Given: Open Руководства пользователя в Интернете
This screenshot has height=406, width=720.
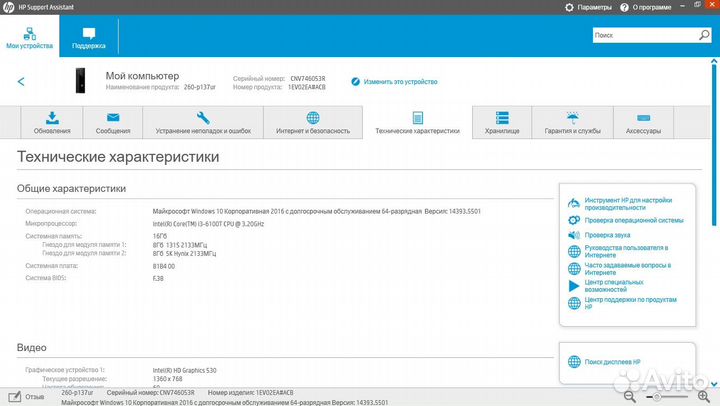Looking at the screenshot, I should [x=626, y=251].
